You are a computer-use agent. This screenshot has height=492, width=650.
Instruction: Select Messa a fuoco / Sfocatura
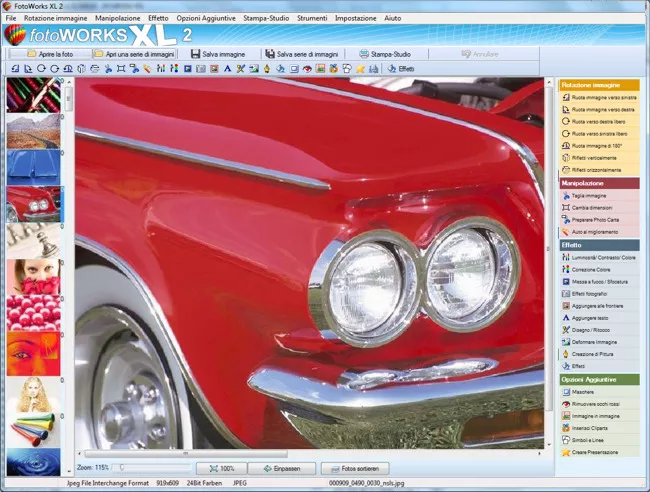tap(599, 281)
